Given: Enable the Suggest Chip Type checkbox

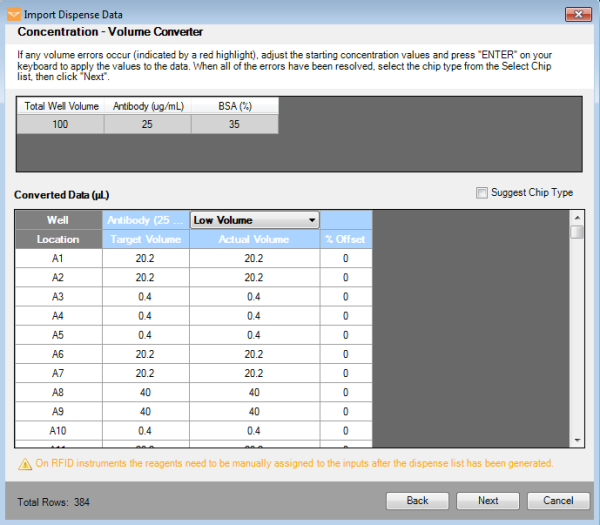Looking at the screenshot, I should tap(482, 192).
